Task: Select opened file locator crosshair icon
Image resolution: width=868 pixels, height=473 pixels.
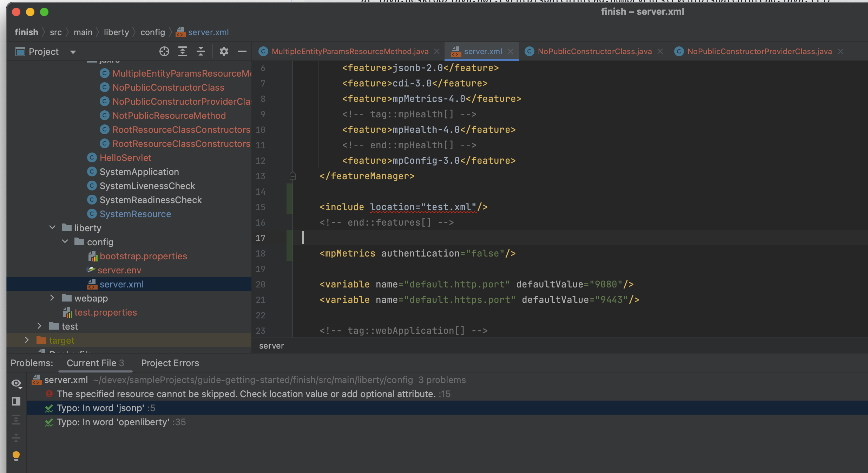Action: click(x=164, y=52)
